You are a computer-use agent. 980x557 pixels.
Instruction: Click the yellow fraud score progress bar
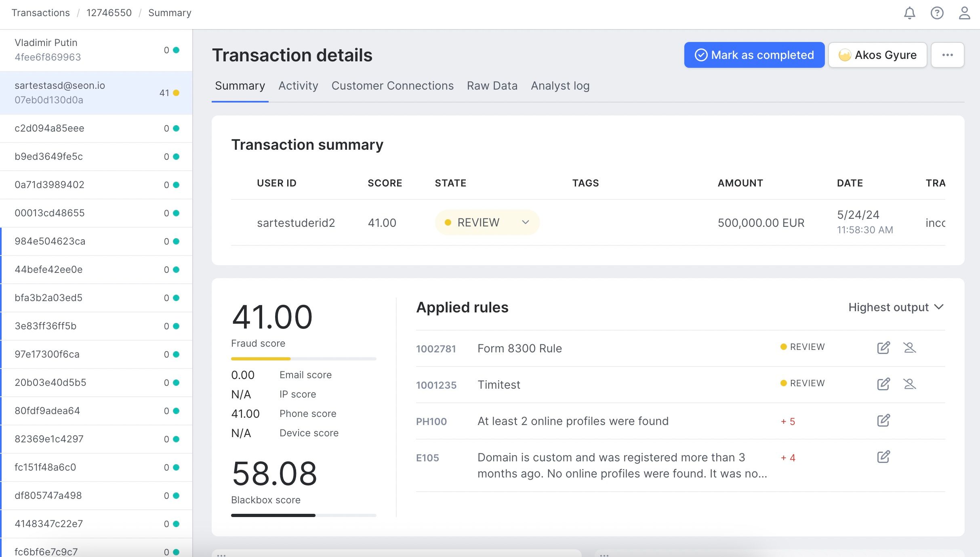pos(261,358)
